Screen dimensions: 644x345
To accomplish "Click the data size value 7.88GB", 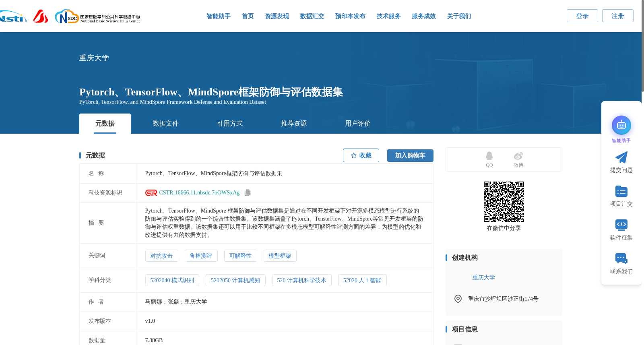I will 154,341.
